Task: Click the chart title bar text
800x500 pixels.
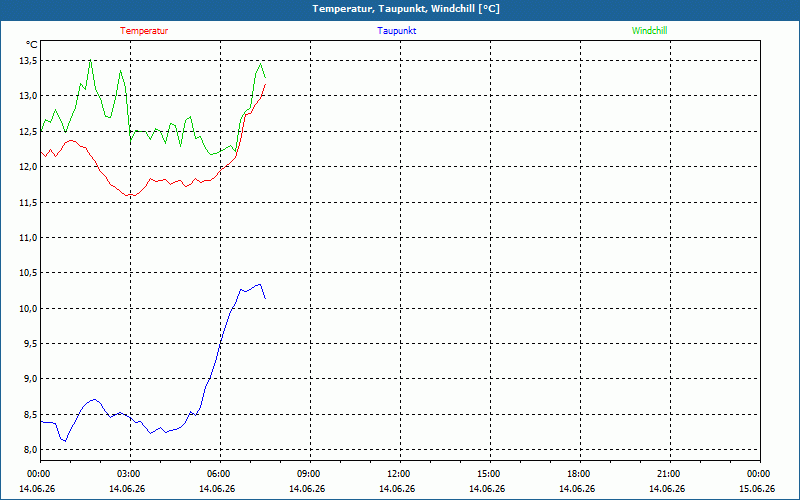Action: click(x=406, y=9)
